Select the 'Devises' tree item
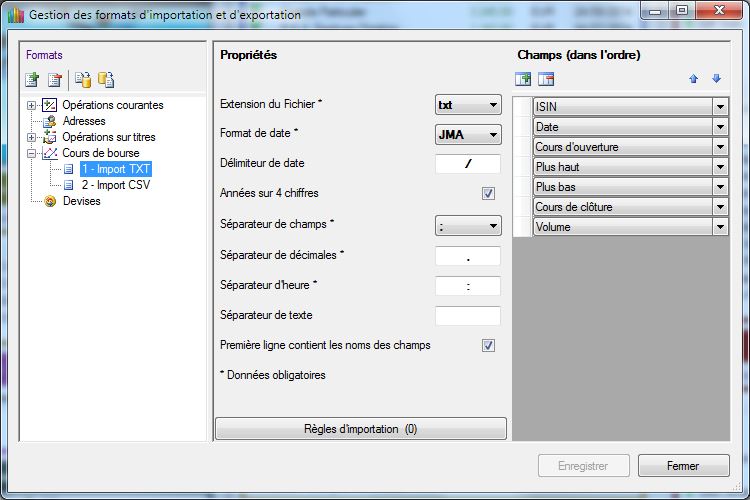The width and height of the screenshot is (750, 500). (x=81, y=201)
